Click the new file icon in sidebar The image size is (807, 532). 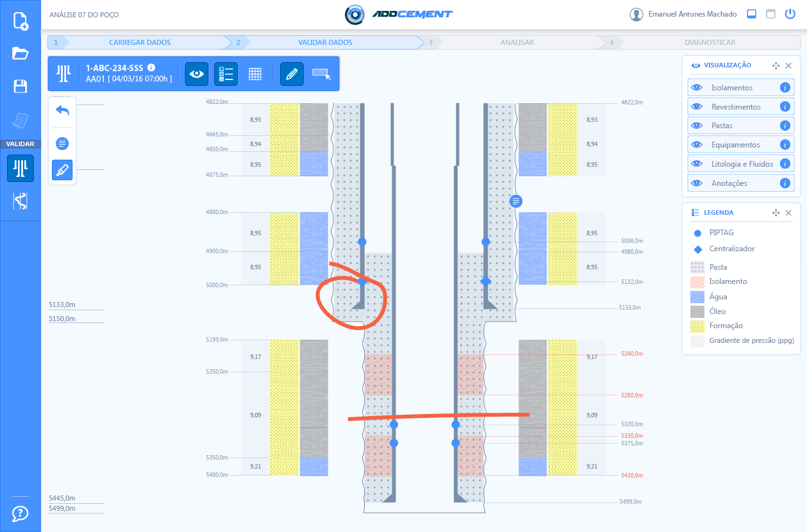(x=21, y=21)
